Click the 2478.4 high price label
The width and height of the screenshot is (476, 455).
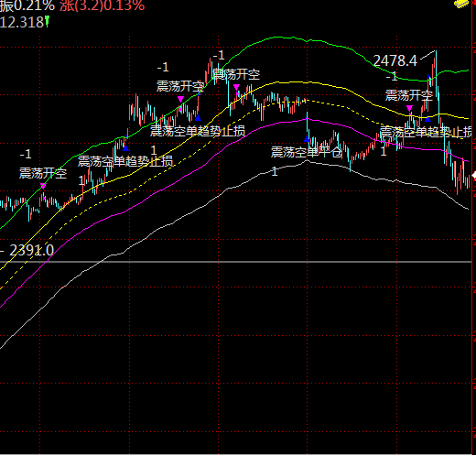tap(395, 60)
